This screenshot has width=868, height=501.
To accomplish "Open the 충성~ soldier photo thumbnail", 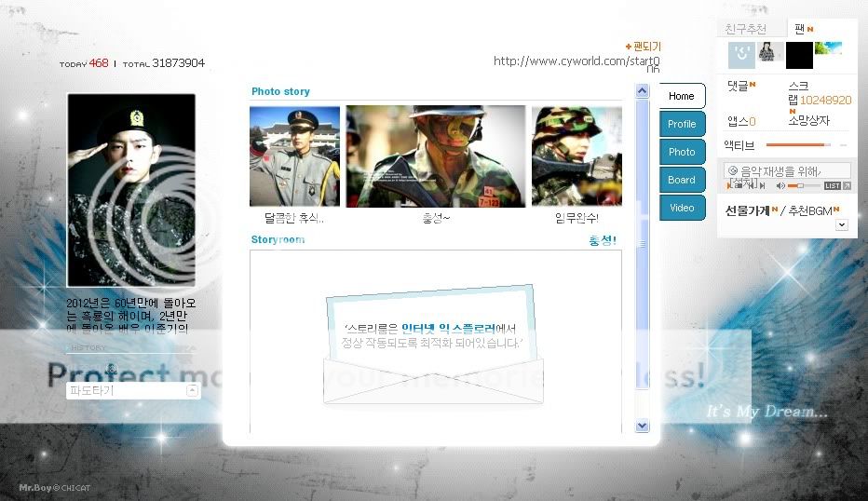I will (x=436, y=156).
